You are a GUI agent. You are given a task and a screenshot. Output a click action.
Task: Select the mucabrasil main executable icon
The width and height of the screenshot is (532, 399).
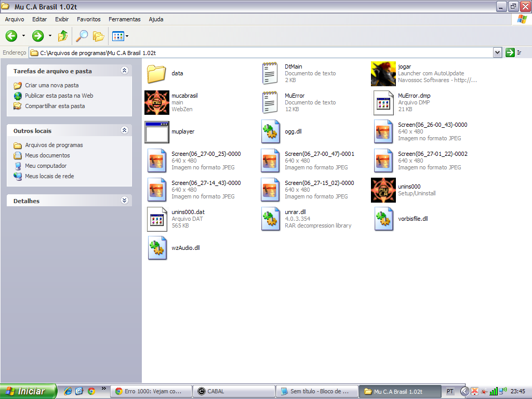(x=157, y=102)
